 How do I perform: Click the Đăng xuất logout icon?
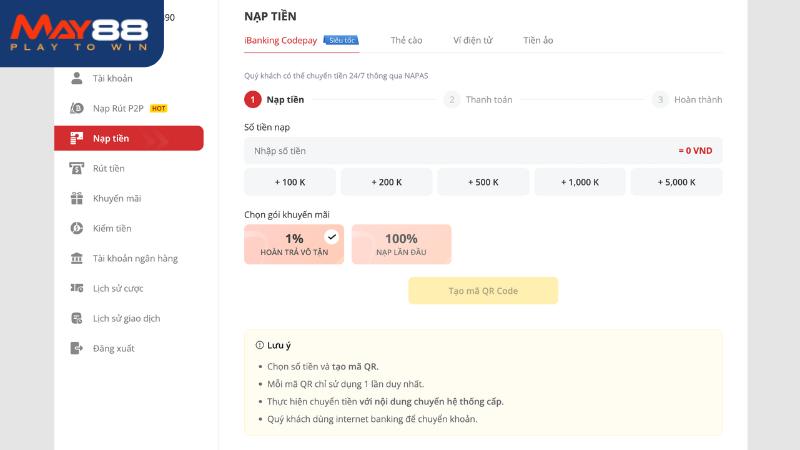[77, 348]
